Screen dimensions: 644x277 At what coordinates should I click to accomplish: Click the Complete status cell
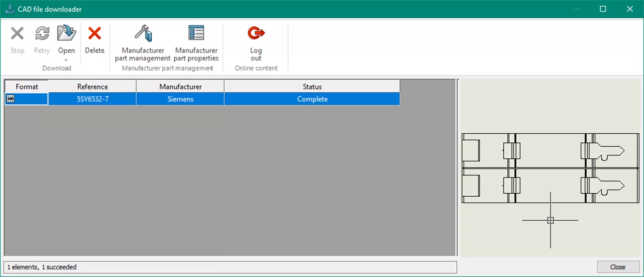point(312,99)
